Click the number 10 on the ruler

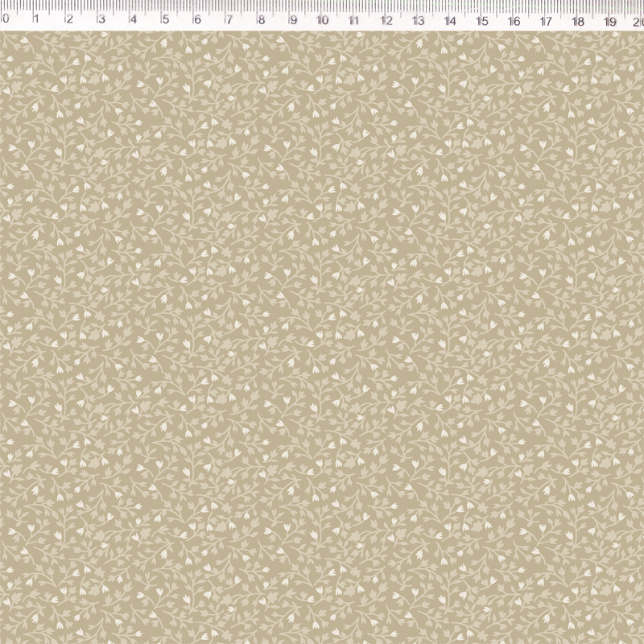pos(322,20)
